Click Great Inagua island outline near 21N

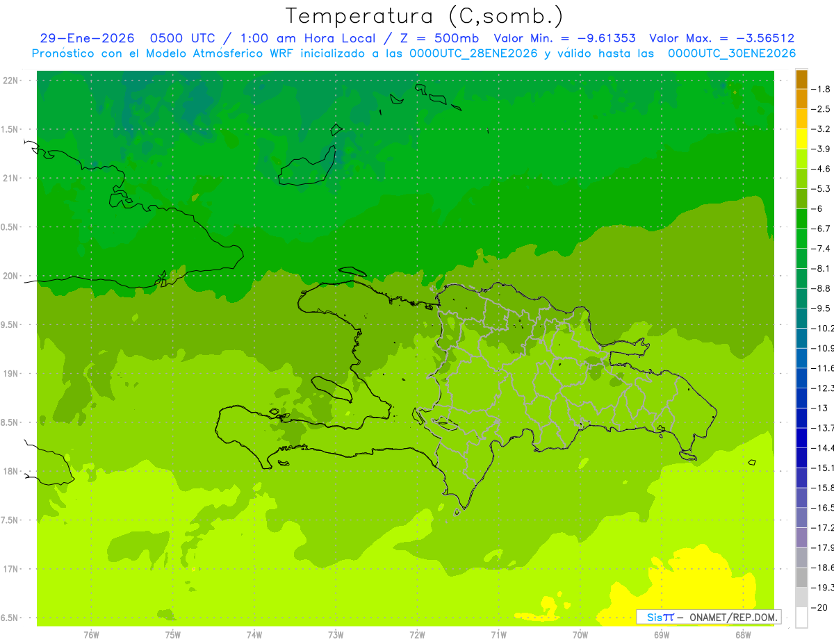(307, 167)
